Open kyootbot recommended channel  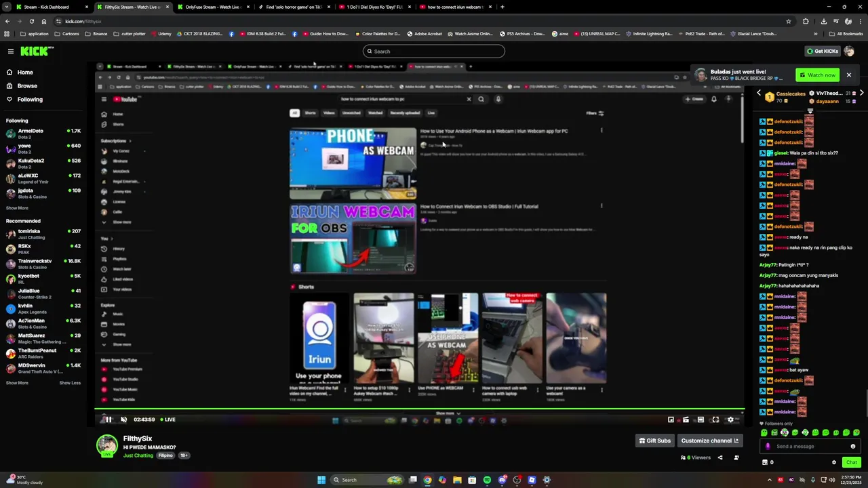43,279
